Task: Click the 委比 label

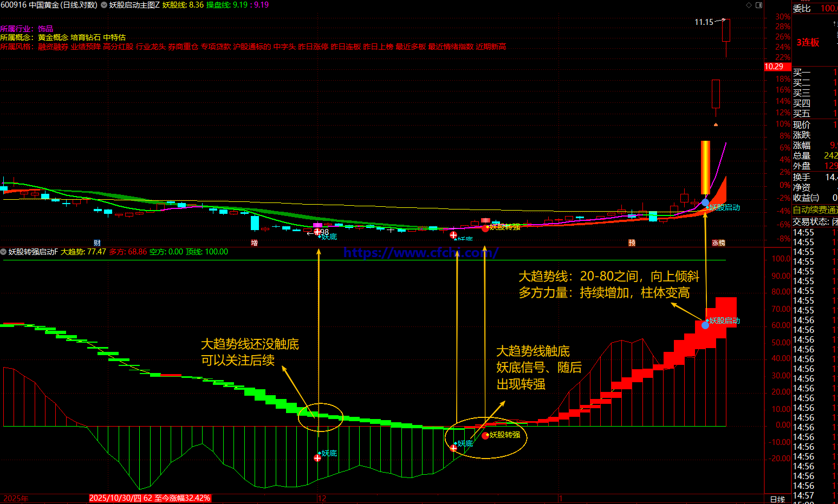Action: tap(802, 9)
